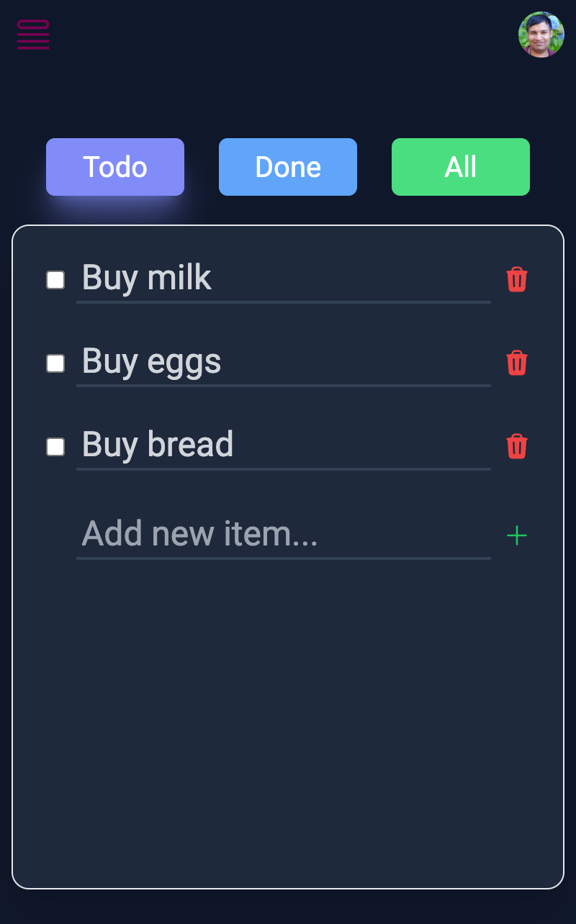
Task: Click empty space inside the task list panel
Action: point(288,720)
